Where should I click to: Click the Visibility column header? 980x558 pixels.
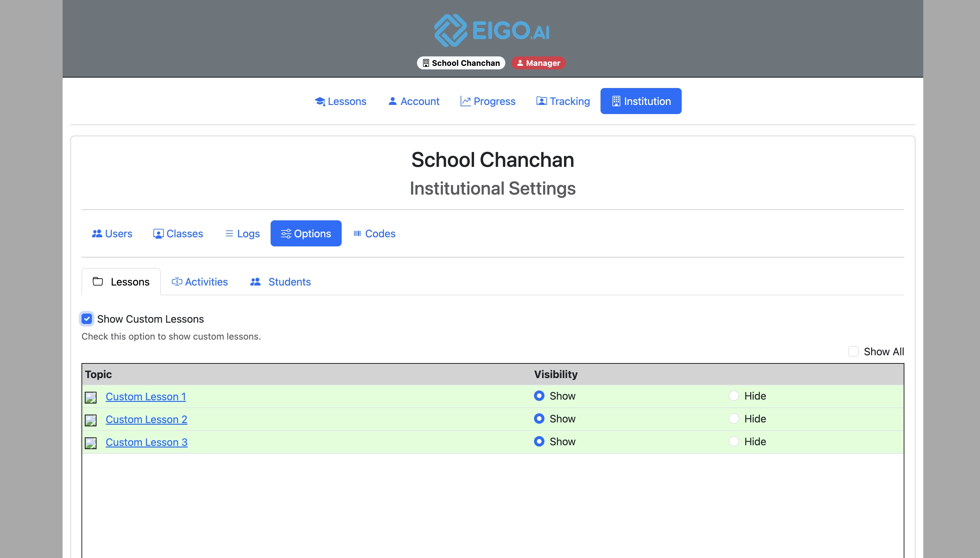(556, 374)
